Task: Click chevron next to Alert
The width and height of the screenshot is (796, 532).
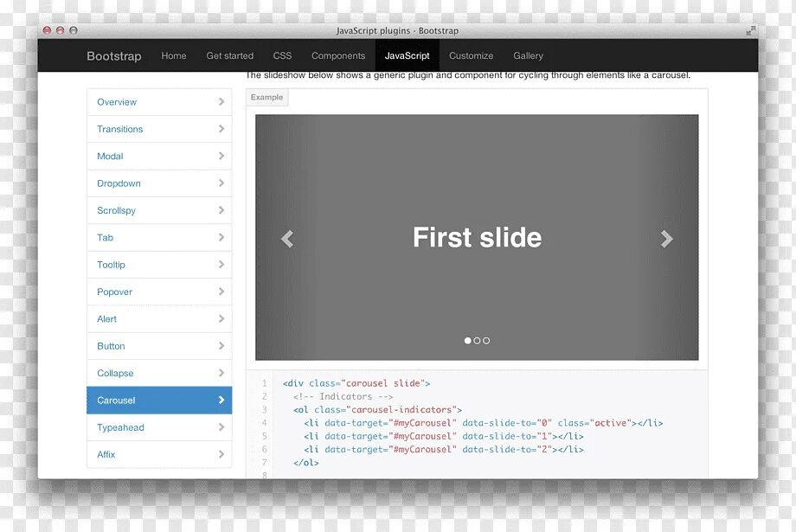Action: click(221, 319)
